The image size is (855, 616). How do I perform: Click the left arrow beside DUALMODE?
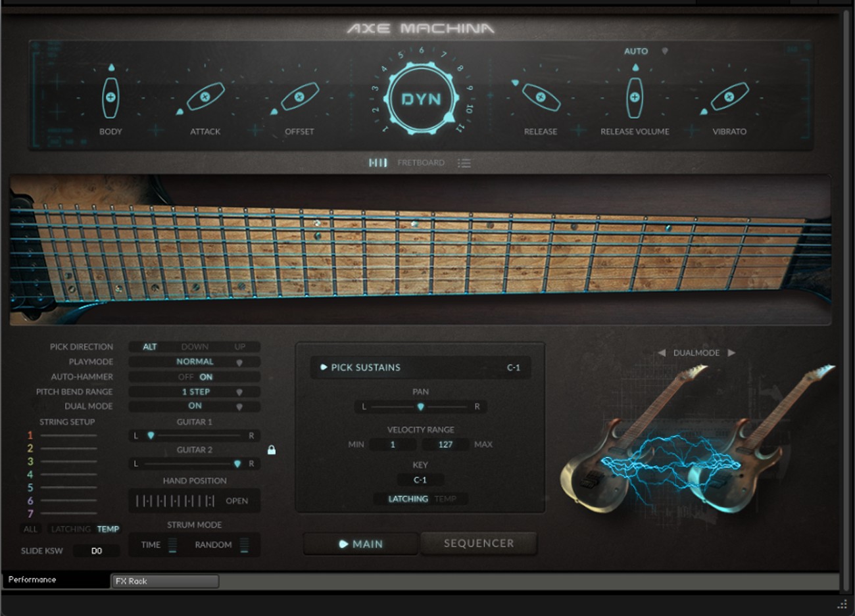660,352
